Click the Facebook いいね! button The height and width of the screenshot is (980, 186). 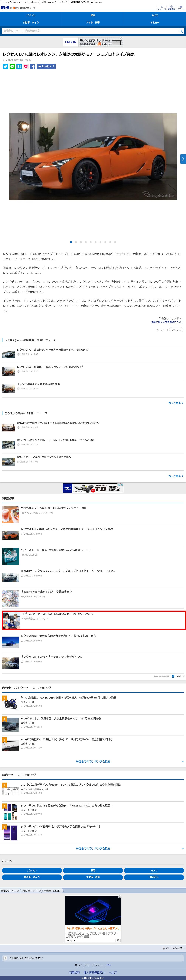(x=46, y=66)
